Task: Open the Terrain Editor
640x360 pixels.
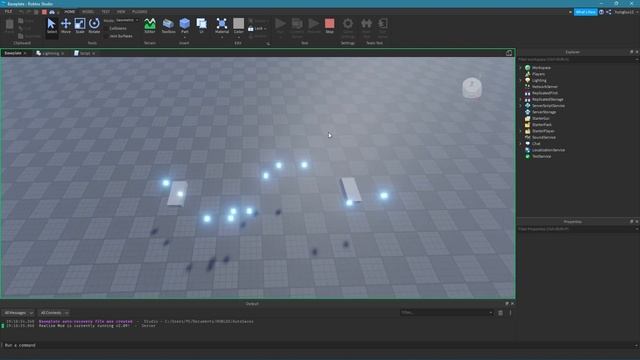Action: (x=150, y=26)
